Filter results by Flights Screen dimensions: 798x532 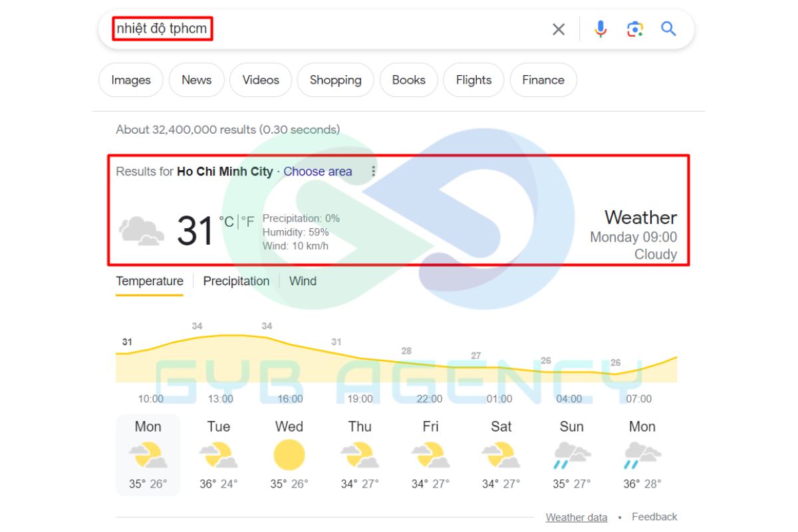point(473,80)
